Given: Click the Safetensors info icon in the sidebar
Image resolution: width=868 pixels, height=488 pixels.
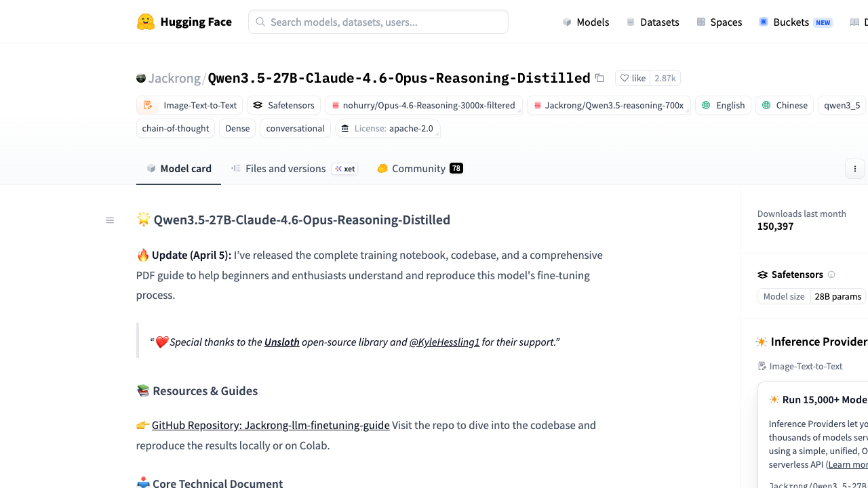Looking at the screenshot, I should pyautogui.click(x=831, y=274).
